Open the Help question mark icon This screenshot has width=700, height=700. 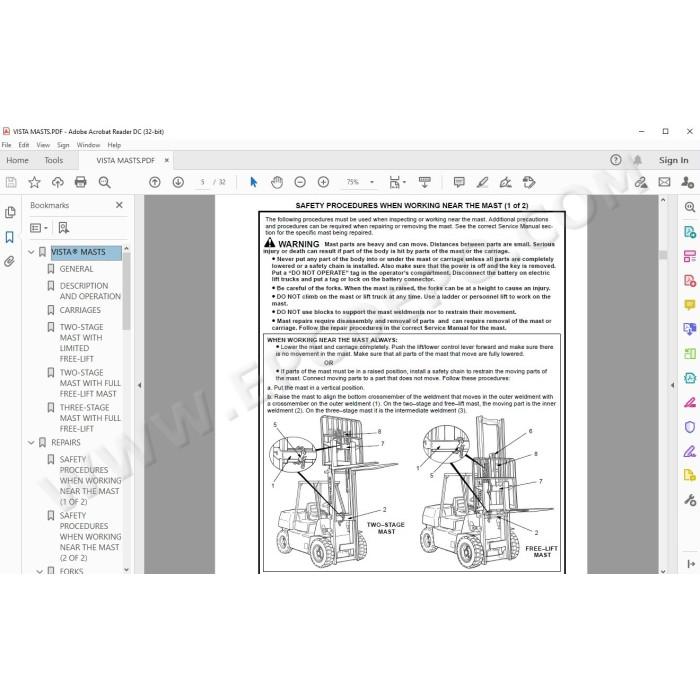(x=616, y=160)
